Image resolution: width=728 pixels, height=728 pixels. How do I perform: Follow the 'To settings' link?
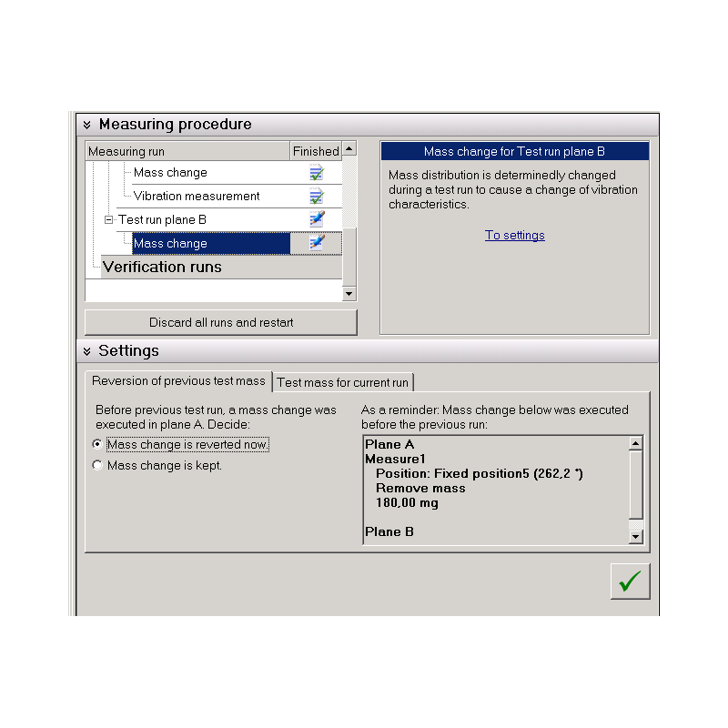tap(514, 235)
